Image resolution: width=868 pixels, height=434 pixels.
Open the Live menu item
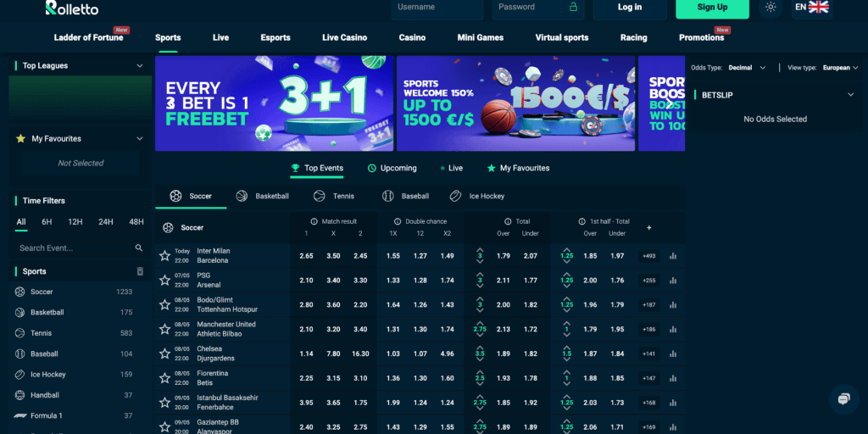pyautogui.click(x=221, y=37)
